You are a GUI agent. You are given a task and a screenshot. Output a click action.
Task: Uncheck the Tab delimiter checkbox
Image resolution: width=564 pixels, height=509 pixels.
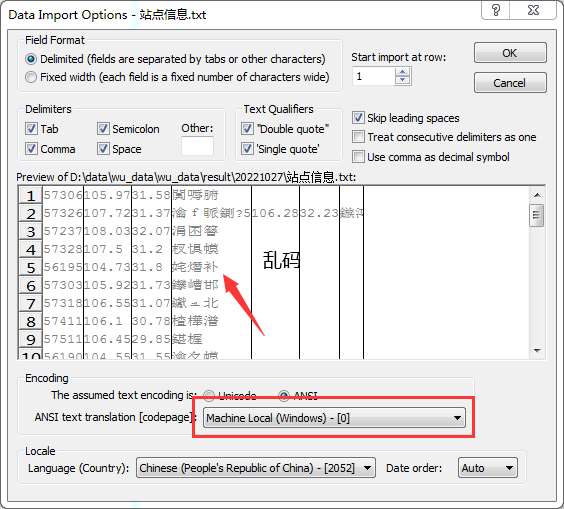click(x=31, y=128)
